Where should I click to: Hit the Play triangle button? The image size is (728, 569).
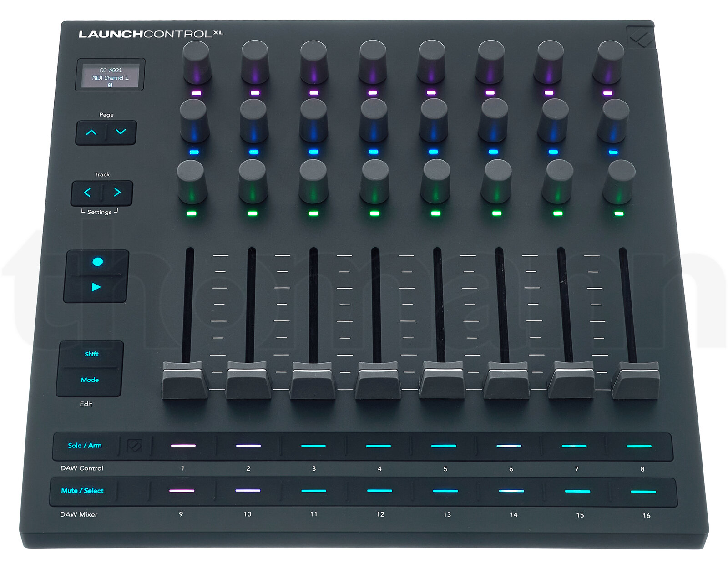[x=96, y=287]
